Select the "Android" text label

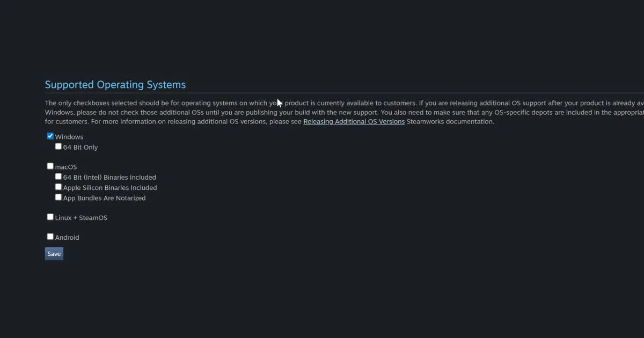click(x=67, y=238)
